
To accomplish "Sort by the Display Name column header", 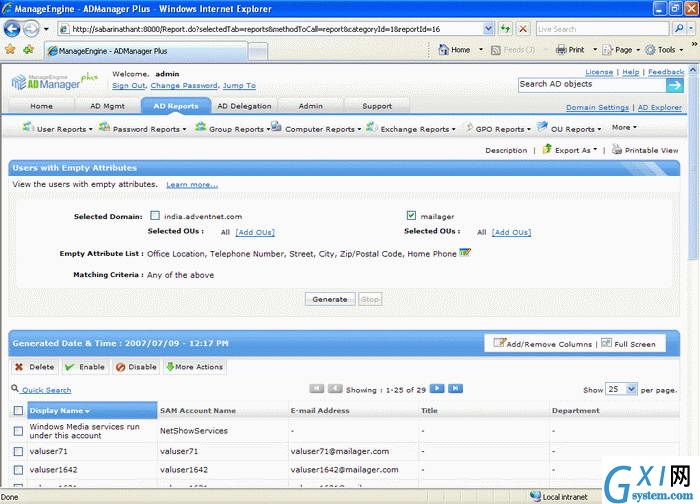I will pyautogui.click(x=92, y=410).
